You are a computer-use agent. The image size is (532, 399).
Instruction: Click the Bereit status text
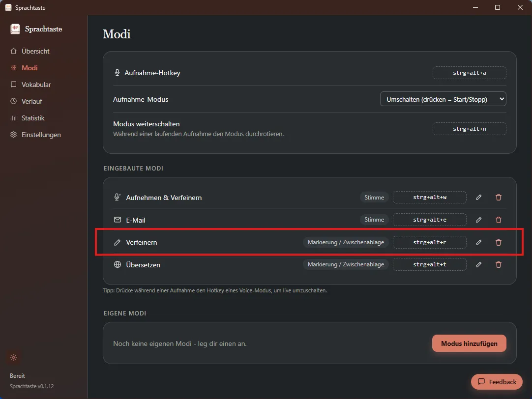click(x=17, y=375)
